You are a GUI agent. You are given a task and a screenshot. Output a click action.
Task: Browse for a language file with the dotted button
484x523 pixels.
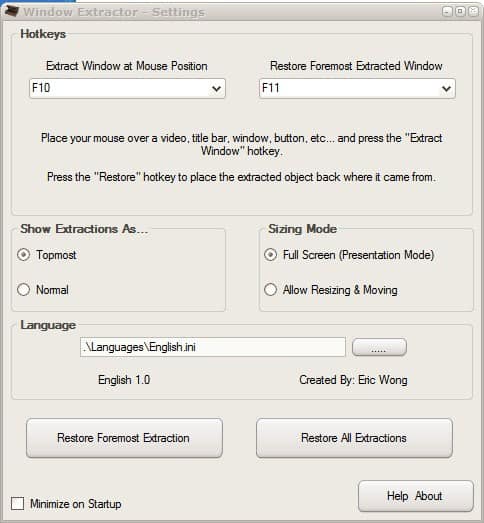click(379, 347)
